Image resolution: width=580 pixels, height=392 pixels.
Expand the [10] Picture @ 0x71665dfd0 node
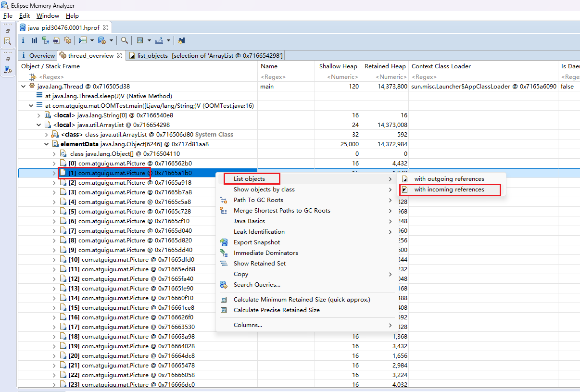coord(54,259)
